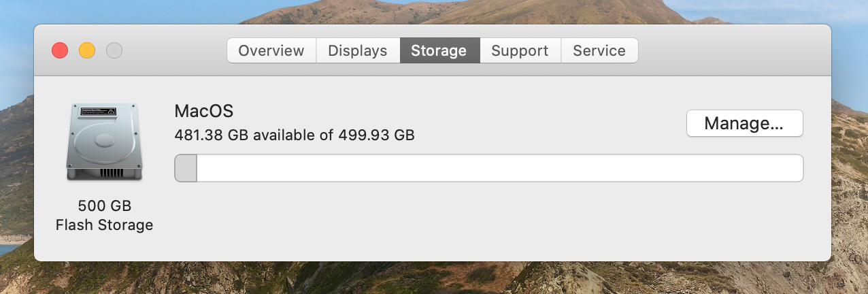Show the Service tab

click(x=599, y=50)
